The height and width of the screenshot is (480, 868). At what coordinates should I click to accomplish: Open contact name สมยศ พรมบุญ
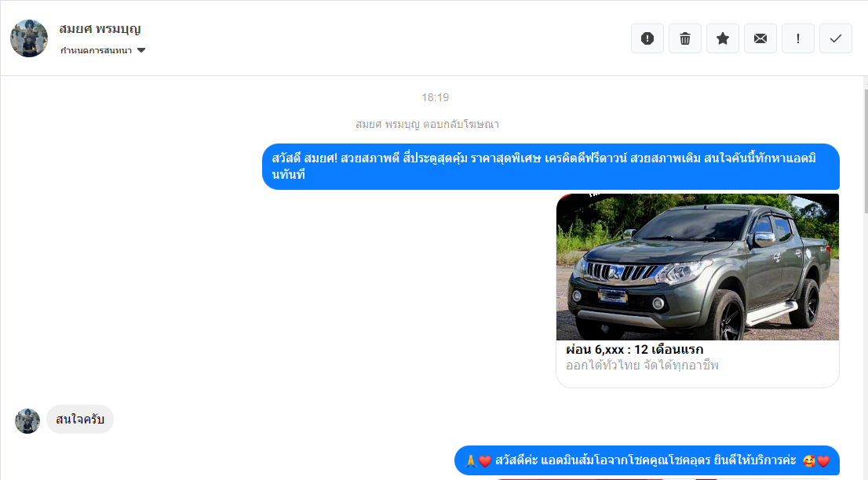coord(100,29)
